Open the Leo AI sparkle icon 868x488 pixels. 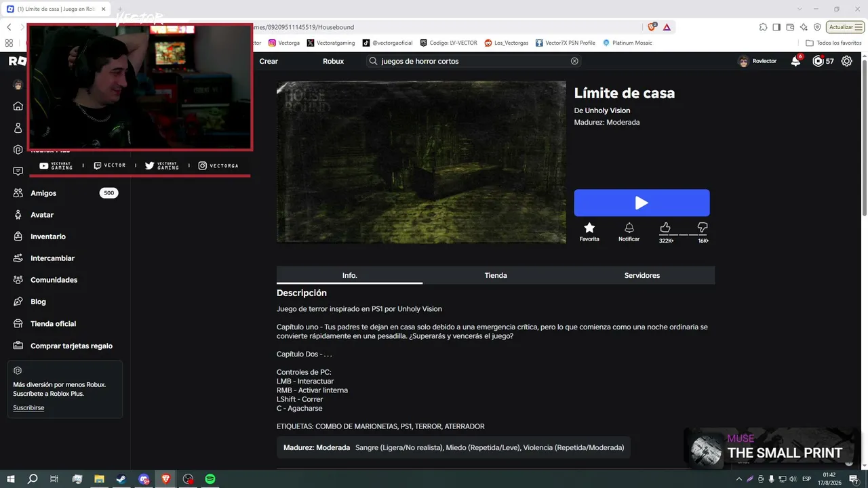click(x=804, y=27)
